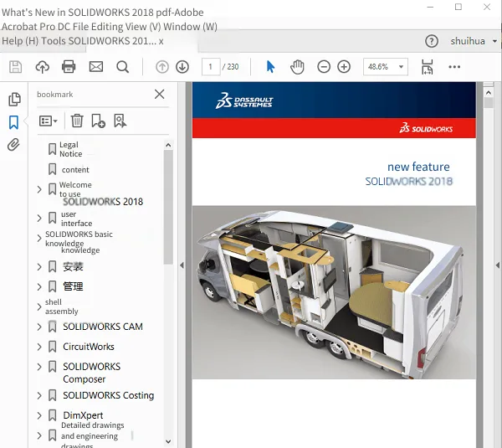
Task: Go to previous page with up arrow
Action: (x=162, y=67)
